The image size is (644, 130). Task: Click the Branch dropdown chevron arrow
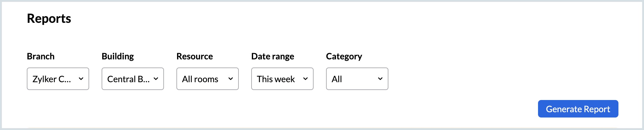[x=81, y=79]
